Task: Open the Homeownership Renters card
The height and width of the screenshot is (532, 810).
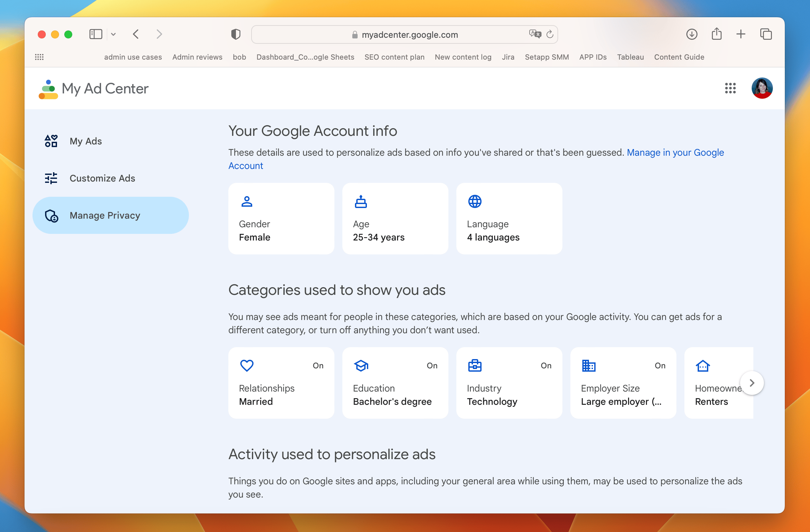Action: [x=719, y=383]
